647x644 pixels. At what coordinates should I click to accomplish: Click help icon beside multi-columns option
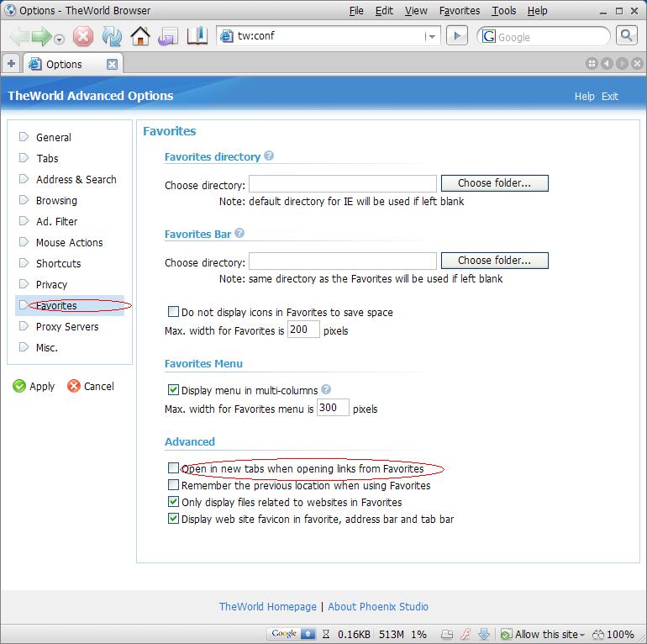(325, 389)
